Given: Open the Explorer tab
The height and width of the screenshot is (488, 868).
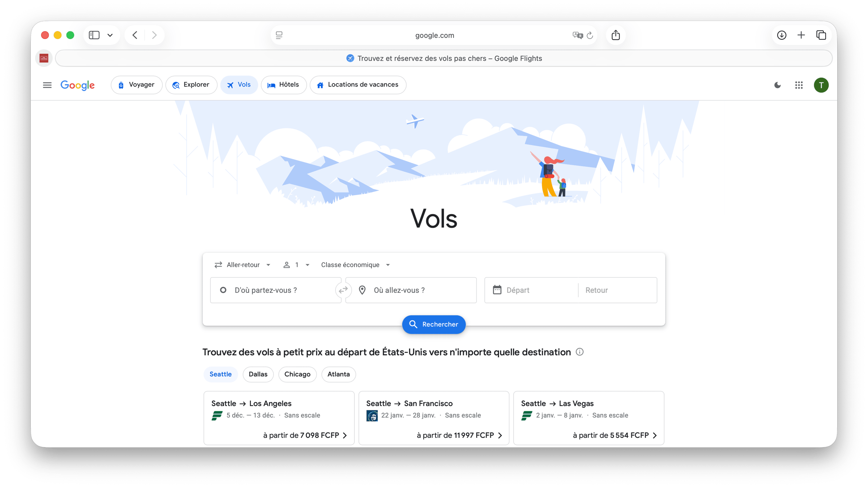Looking at the screenshot, I should (x=191, y=85).
